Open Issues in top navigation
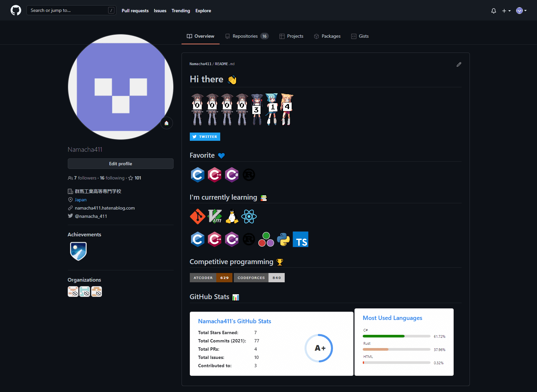The height and width of the screenshot is (392, 537). [160, 11]
